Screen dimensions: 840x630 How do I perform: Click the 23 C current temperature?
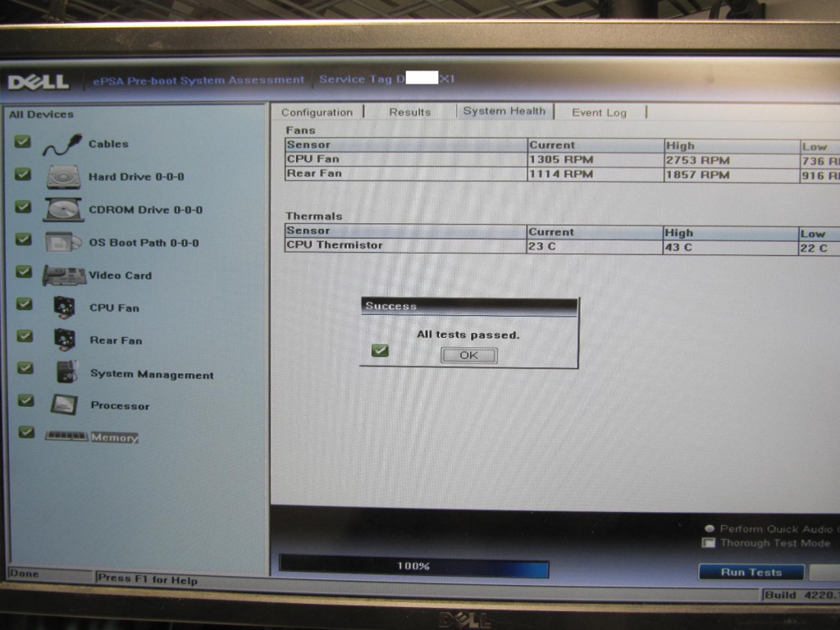pos(542,246)
